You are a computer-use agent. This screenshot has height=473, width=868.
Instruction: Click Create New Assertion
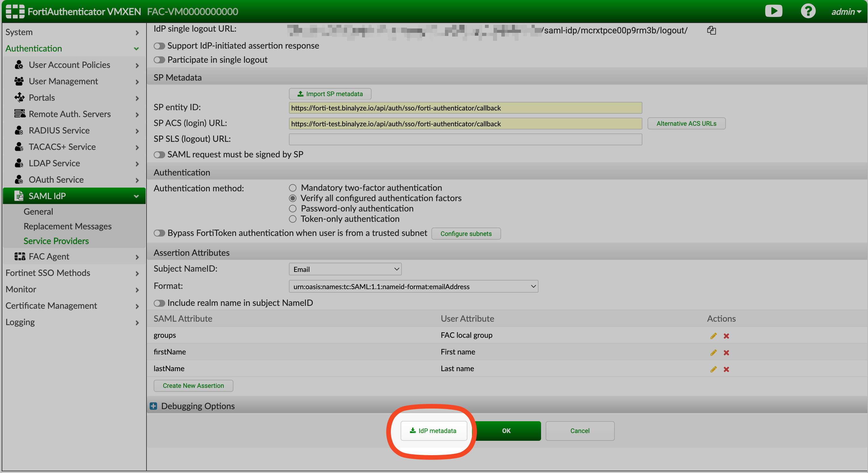pyautogui.click(x=193, y=386)
